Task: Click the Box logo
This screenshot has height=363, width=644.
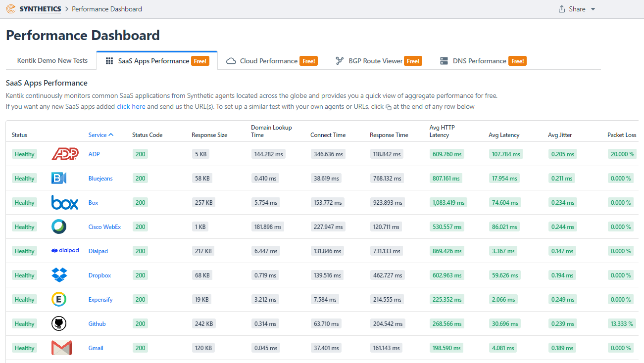Action: click(x=65, y=202)
